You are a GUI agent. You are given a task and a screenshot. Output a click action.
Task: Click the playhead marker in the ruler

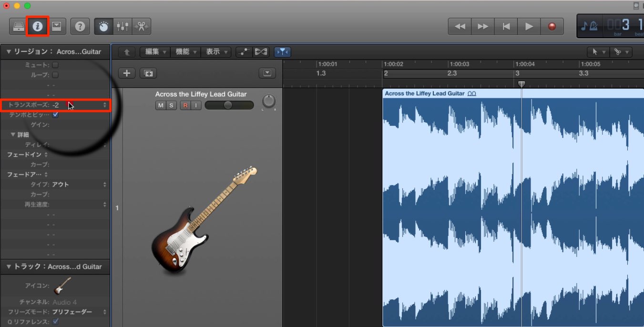point(521,84)
